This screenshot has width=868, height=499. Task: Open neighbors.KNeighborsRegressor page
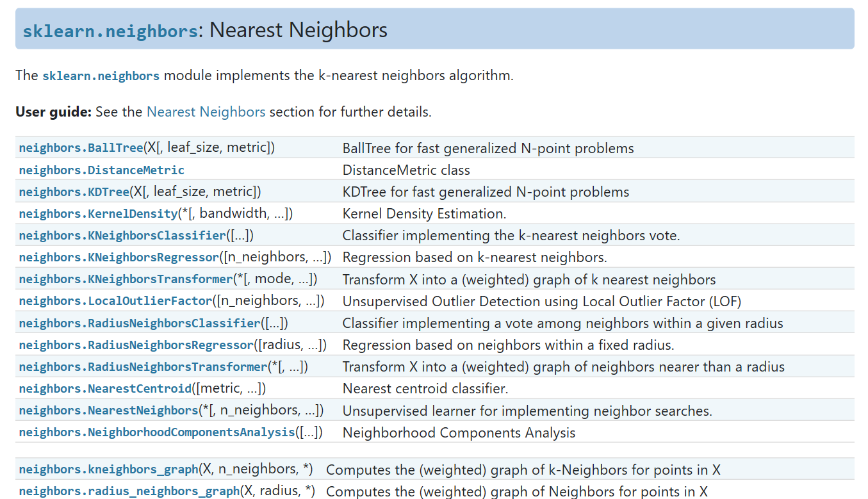119,257
